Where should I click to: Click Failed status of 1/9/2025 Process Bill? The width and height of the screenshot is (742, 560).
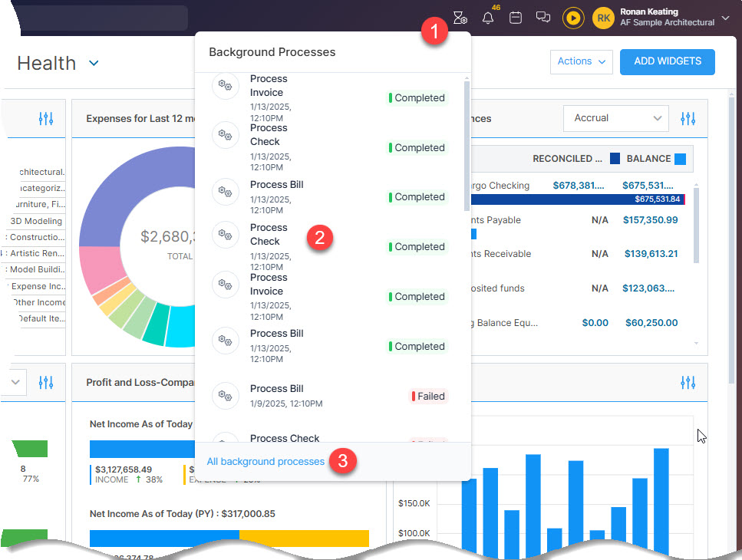[428, 397]
